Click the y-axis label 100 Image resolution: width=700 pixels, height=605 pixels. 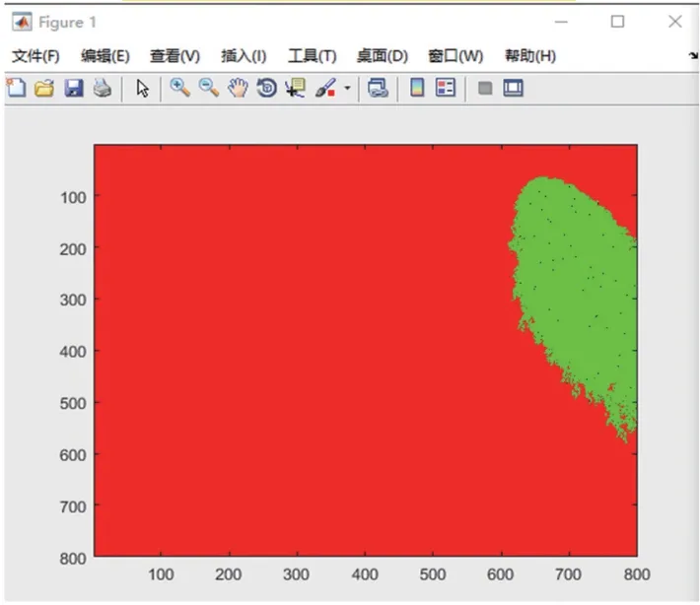click(73, 197)
